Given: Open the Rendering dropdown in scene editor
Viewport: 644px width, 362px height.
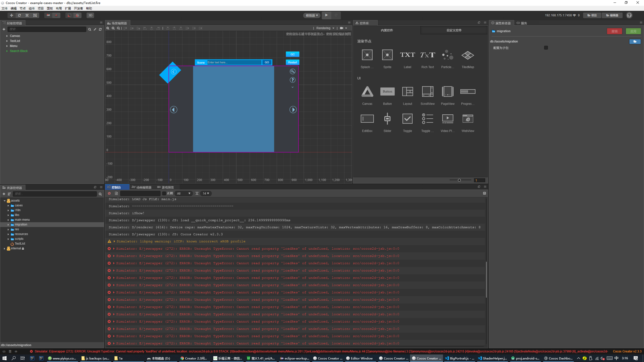Looking at the screenshot, I should tap(325, 28).
